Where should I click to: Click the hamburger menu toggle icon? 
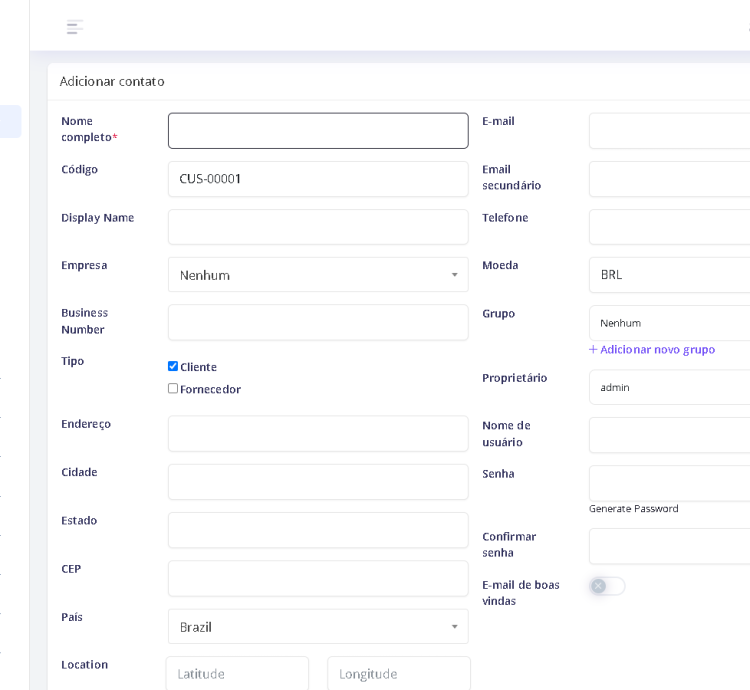(75, 27)
